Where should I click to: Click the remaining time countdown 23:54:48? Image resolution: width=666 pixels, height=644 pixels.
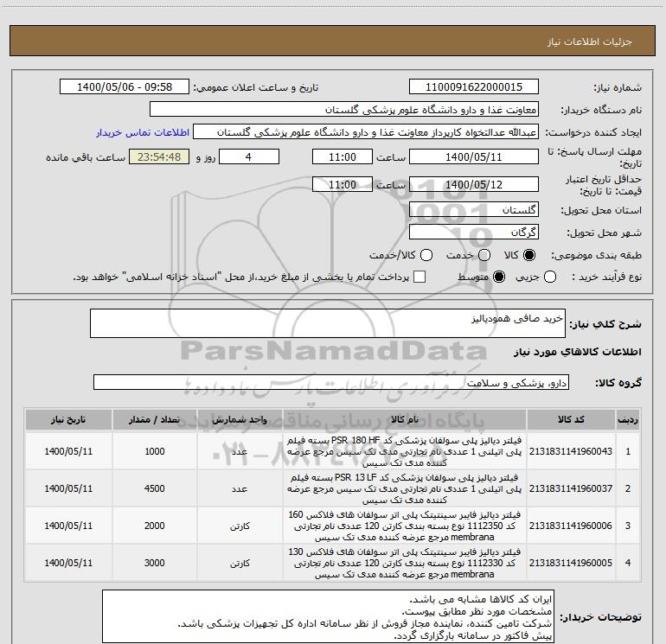[x=159, y=156]
